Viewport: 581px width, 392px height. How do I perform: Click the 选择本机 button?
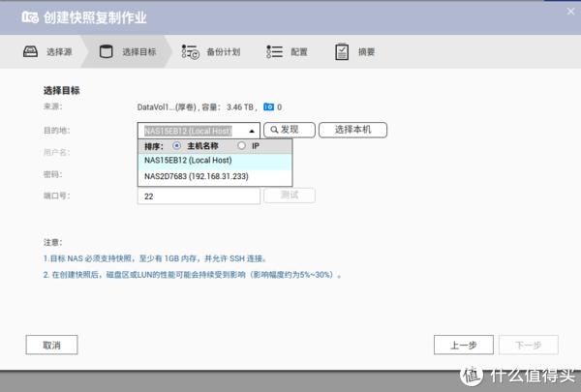pyautogui.click(x=352, y=130)
